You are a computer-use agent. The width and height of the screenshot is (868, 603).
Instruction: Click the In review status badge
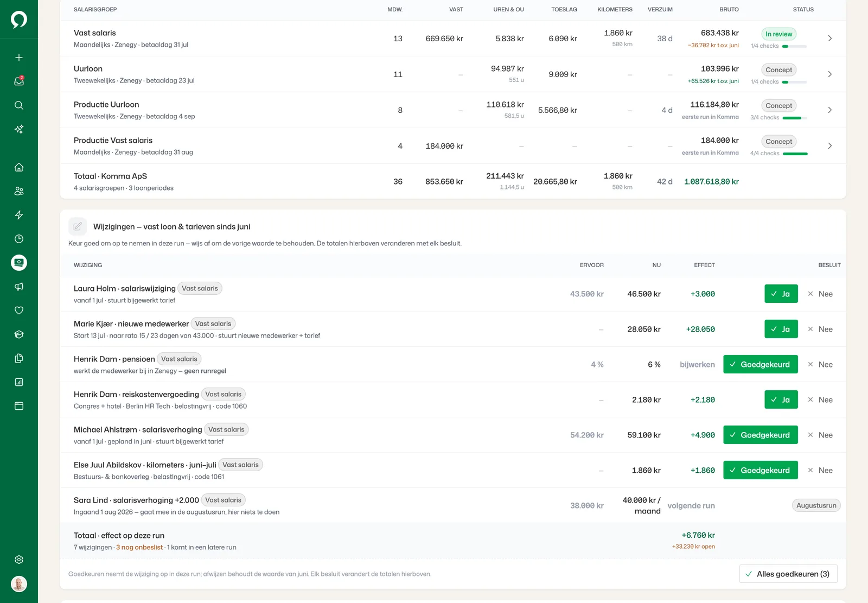point(778,34)
